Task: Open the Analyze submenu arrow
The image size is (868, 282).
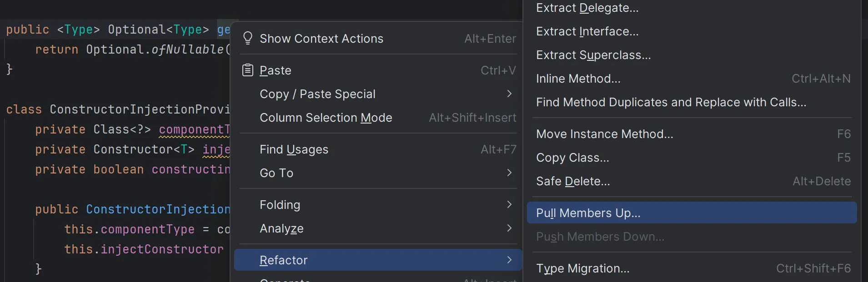Action: pyautogui.click(x=509, y=228)
